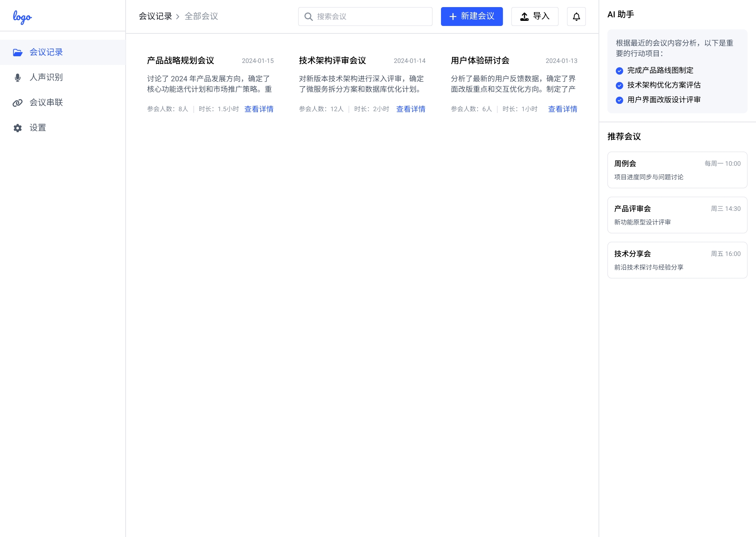The width and height of the screenshot is (756, 537).
Task: Click 参会人数：12人 text
Action: 321,109
